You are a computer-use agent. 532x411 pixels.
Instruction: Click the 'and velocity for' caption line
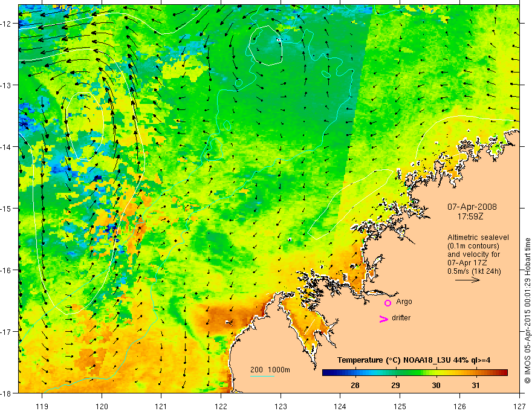[x=473, y=254]
